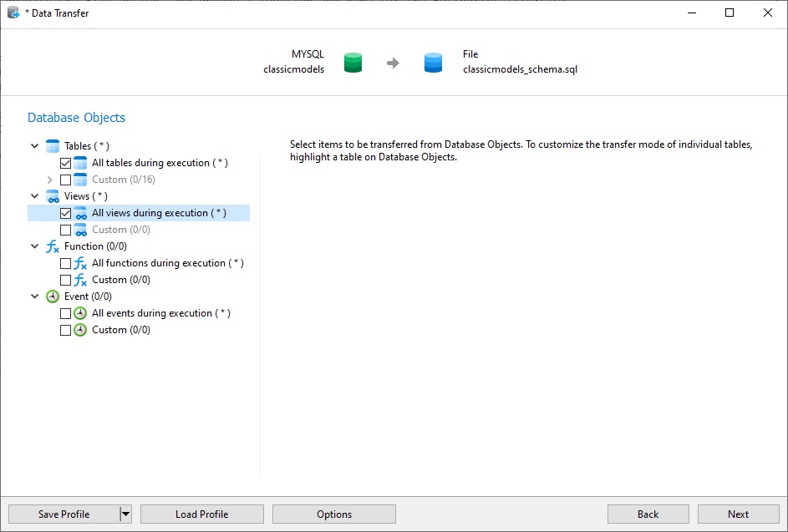788x532 pixels.
Task: Collapse the Views tree node
Action: [33, 195]
